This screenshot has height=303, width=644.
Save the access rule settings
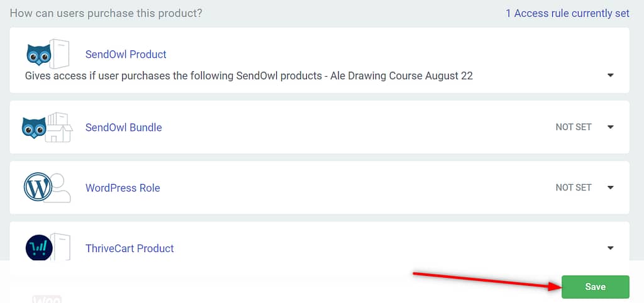click(x=595, y=287)
